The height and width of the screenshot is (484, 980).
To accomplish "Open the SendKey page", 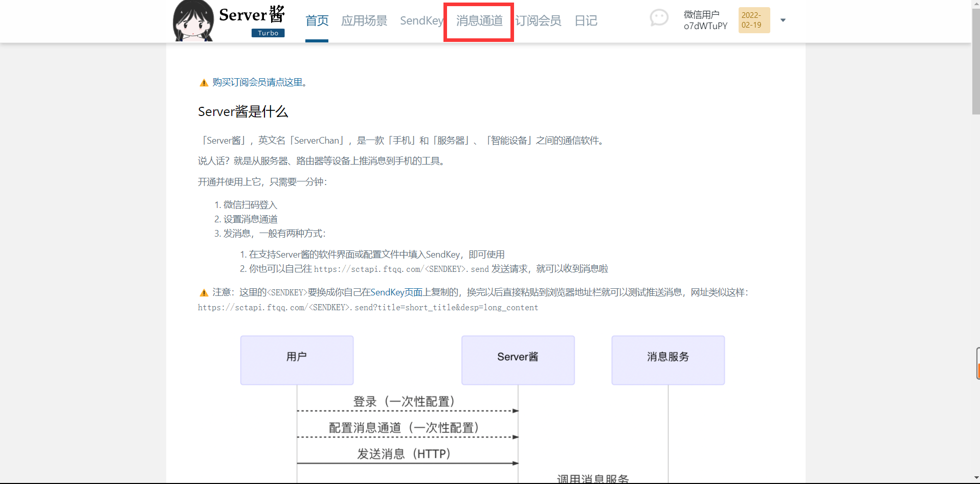I will click(421, 20).
